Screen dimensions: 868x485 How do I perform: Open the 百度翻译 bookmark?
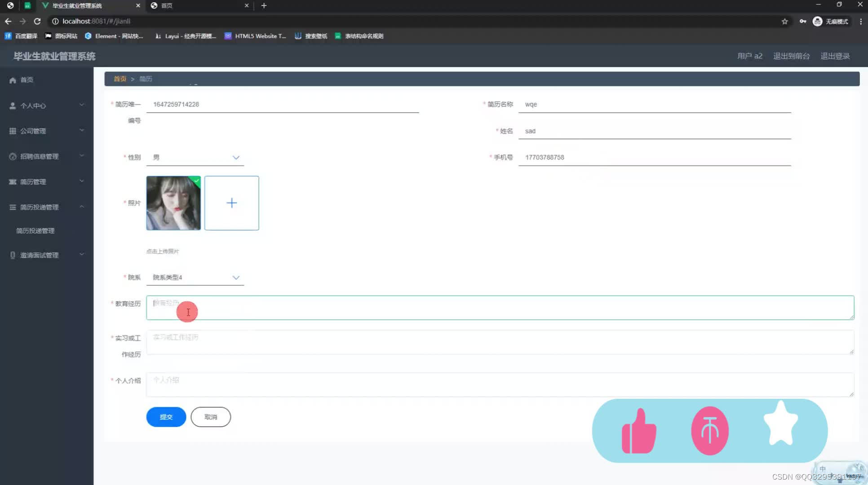21,36
